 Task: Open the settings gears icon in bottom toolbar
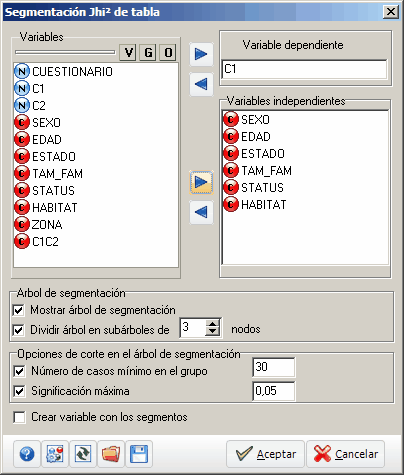(55, 454)
